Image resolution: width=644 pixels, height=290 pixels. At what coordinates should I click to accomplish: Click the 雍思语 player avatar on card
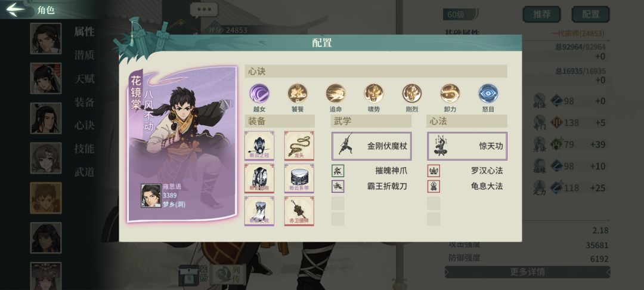pos(151,196)
